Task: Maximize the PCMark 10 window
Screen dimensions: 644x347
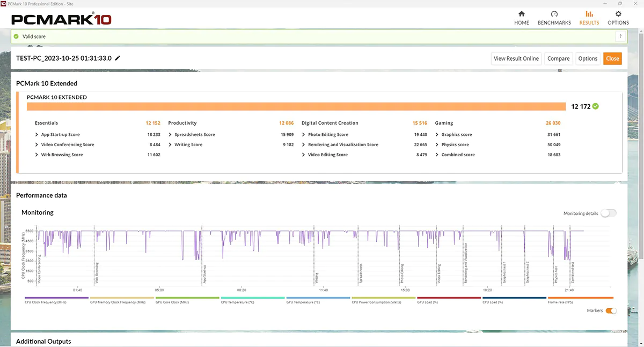Action: point(620,3)
